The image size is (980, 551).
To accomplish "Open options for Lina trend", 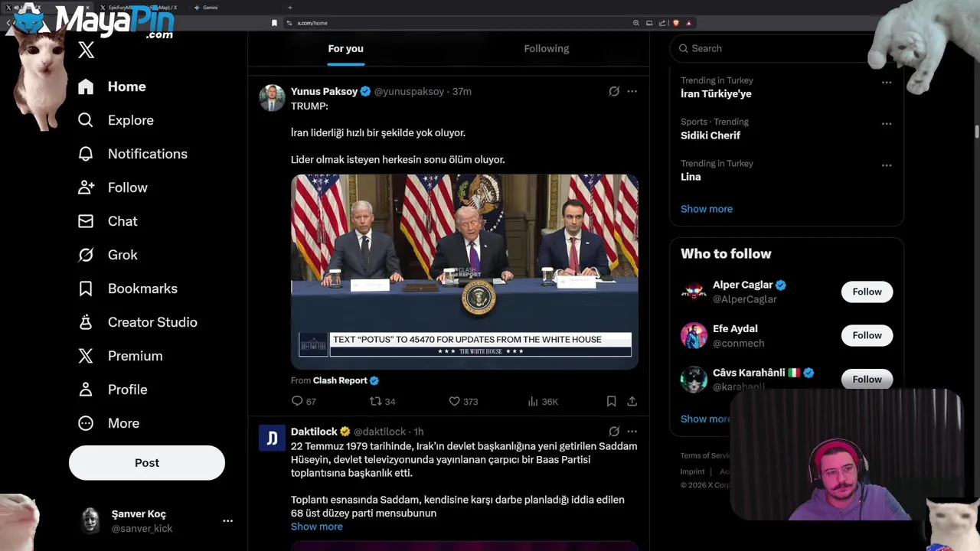I will 887,165.
